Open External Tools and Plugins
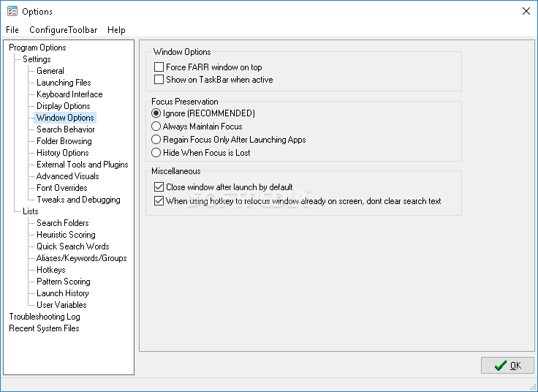Image resolution: width=538 pixels, height=392 pixels. (83, 164)
